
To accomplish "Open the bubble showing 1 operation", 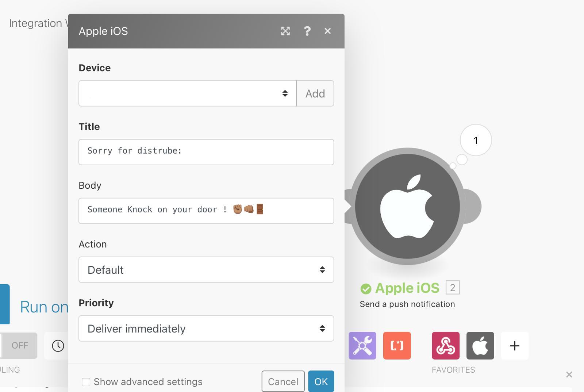I will pos(476,140).
